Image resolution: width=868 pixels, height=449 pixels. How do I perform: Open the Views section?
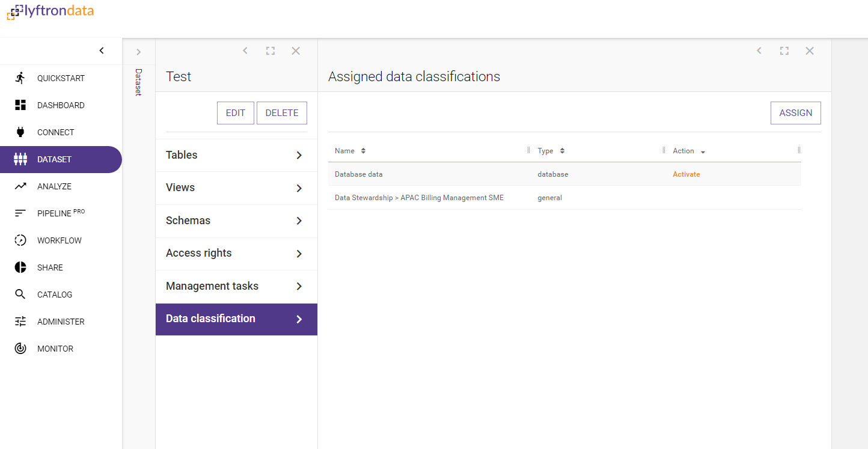point(236,188)
